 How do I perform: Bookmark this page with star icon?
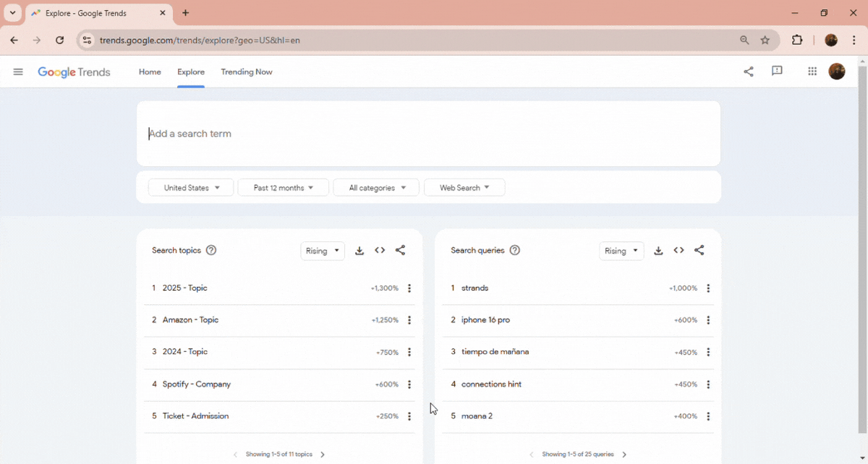765,40
